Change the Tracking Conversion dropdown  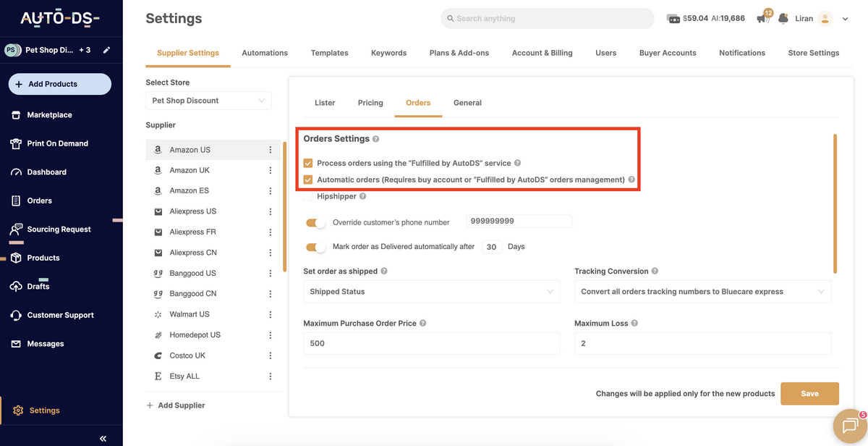pyautogui.click(x=702, y=291)
